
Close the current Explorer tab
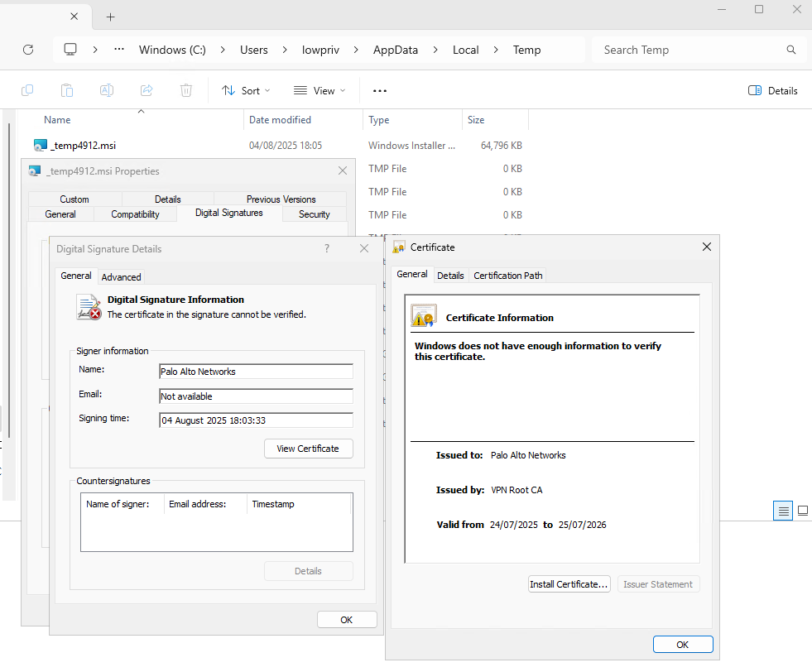(x=74, y=17)
